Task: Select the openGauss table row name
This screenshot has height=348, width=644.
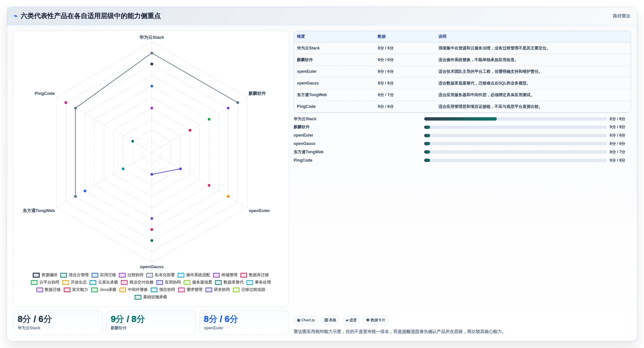Action: (308, 83)
